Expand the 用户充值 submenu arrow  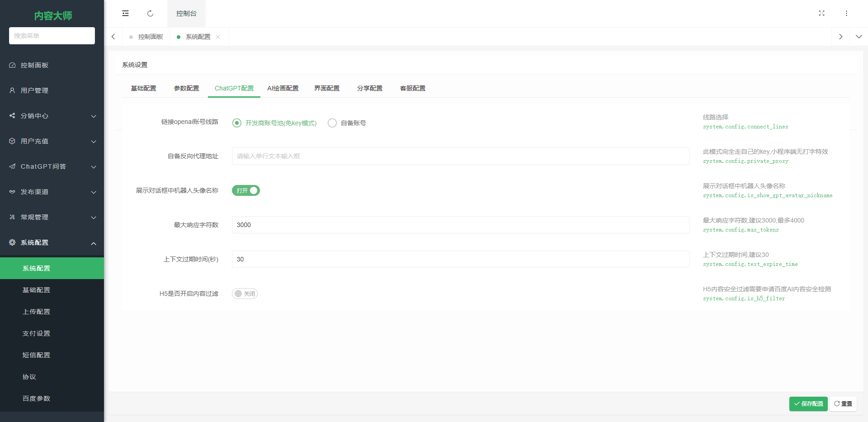(94, 142)
